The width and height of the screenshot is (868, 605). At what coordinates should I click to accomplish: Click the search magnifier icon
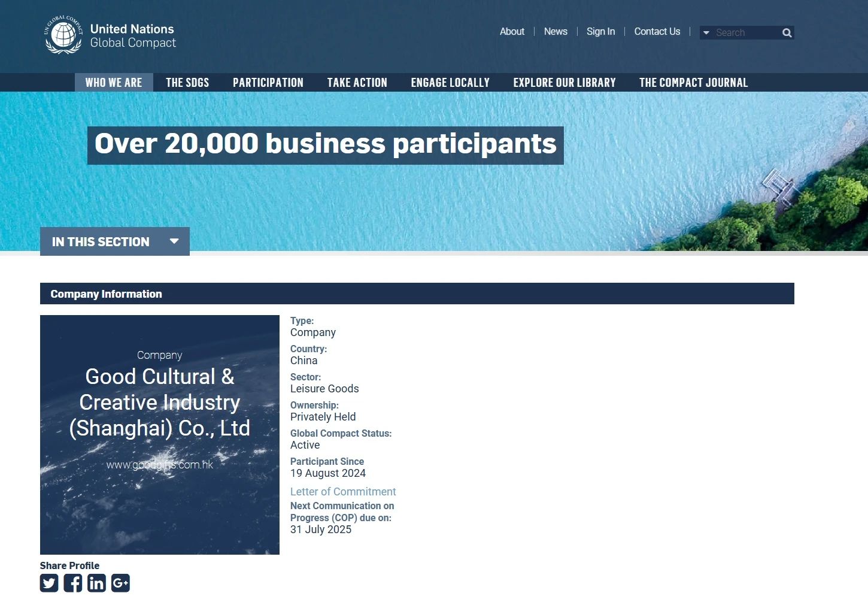(x=787, y=33)
